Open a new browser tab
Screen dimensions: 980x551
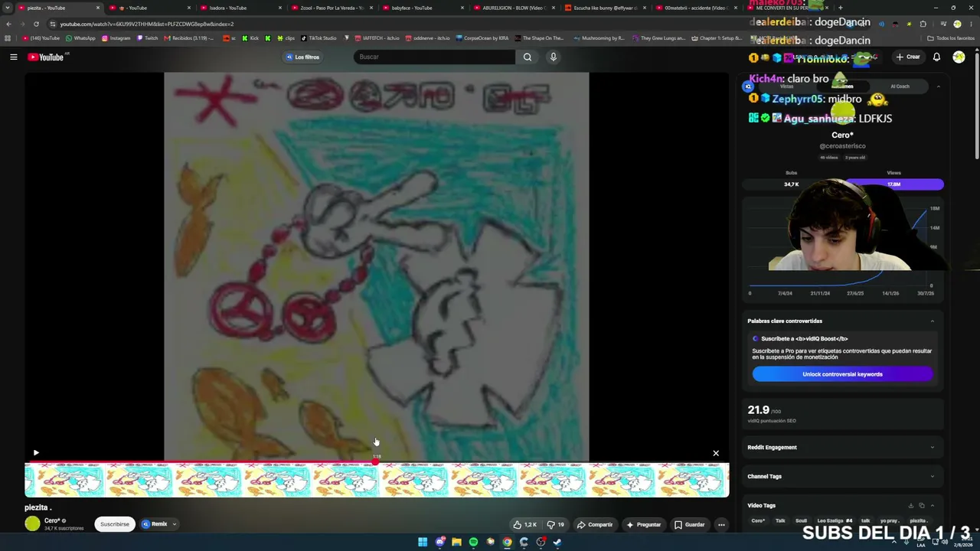click(x=840, y=8)
